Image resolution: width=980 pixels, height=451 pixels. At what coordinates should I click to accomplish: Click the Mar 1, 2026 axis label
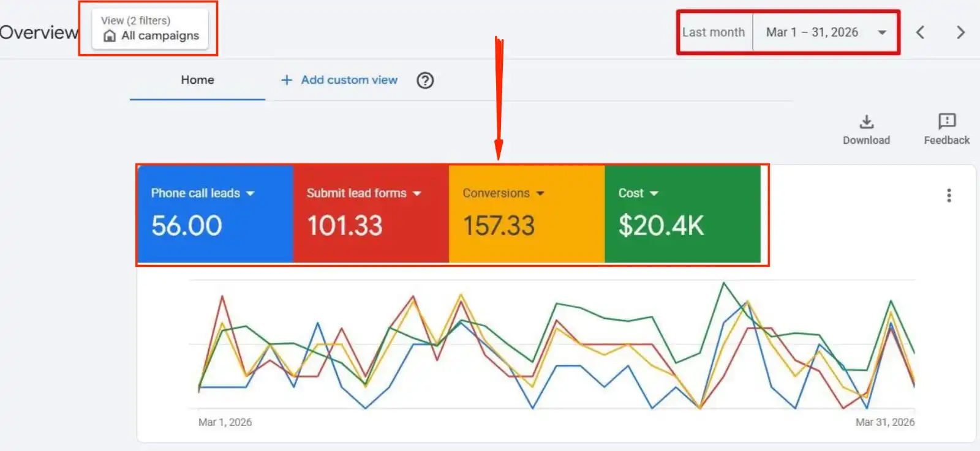pos(225,422)
